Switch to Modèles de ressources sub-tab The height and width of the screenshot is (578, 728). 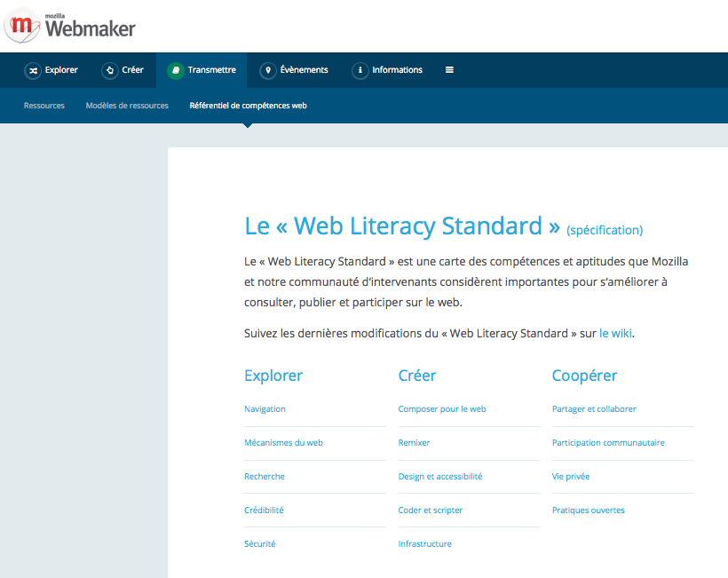pos(127,106)
